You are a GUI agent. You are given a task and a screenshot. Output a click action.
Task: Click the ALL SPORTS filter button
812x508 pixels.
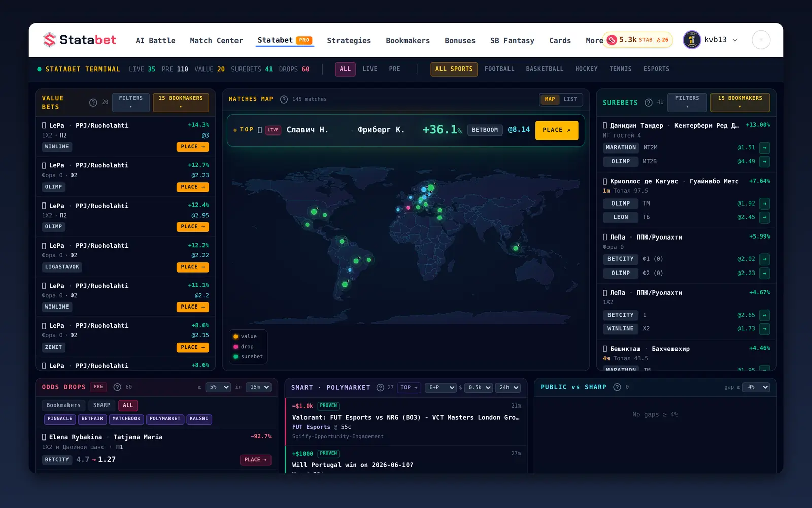pyautogui.click(x=454, y=69)
